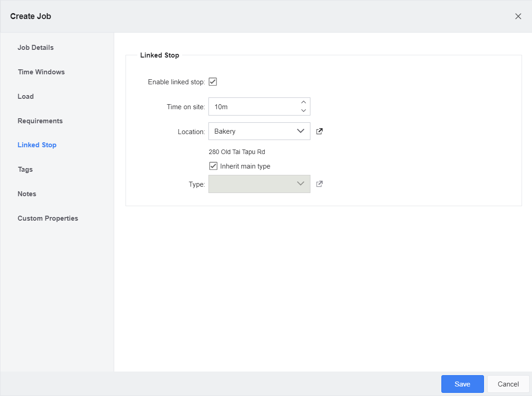Increase Time on site with up arrow

[x=303, y=102]
